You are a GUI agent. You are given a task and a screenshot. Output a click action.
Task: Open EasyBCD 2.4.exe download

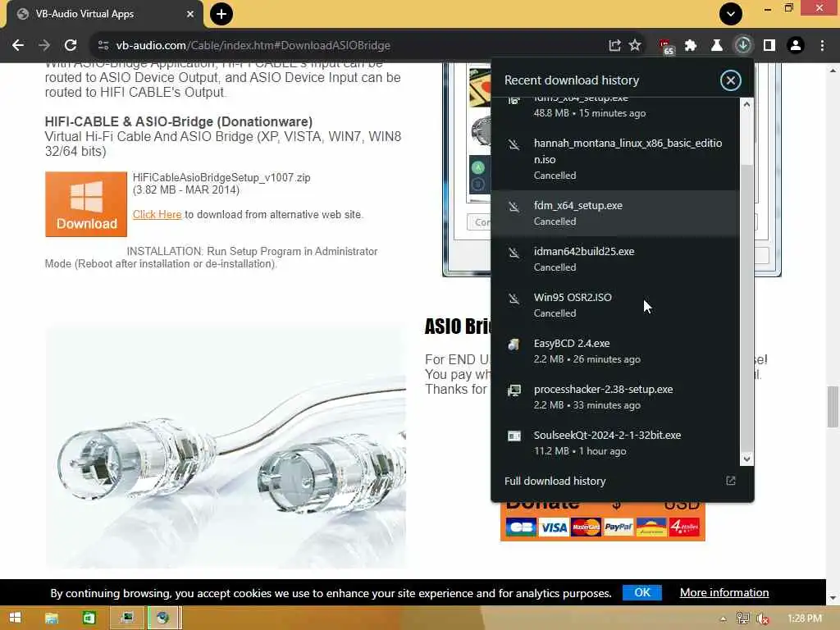[615, 351]
